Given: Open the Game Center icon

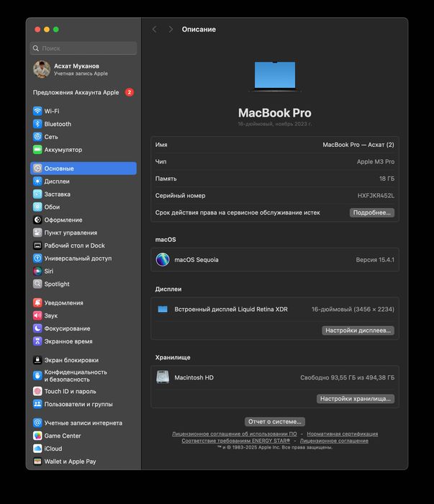Looking at the screenshot, I should [x=37, y=436].
